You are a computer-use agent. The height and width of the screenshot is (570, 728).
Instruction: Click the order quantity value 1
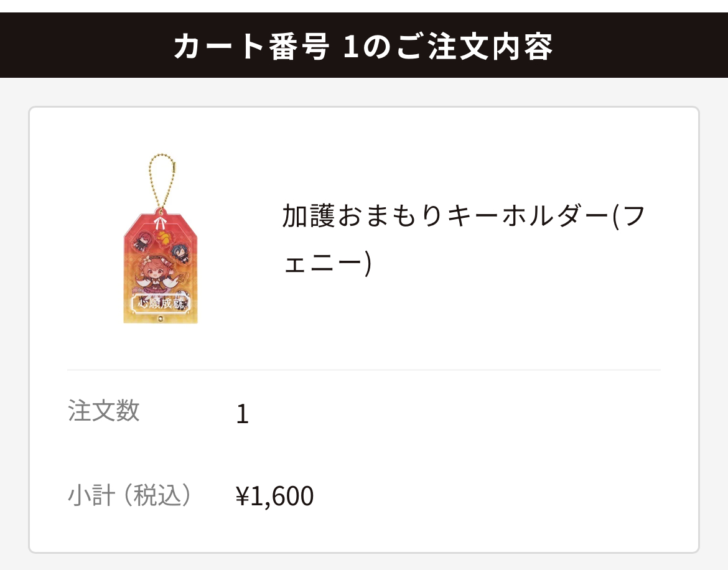tap(242, 414)
